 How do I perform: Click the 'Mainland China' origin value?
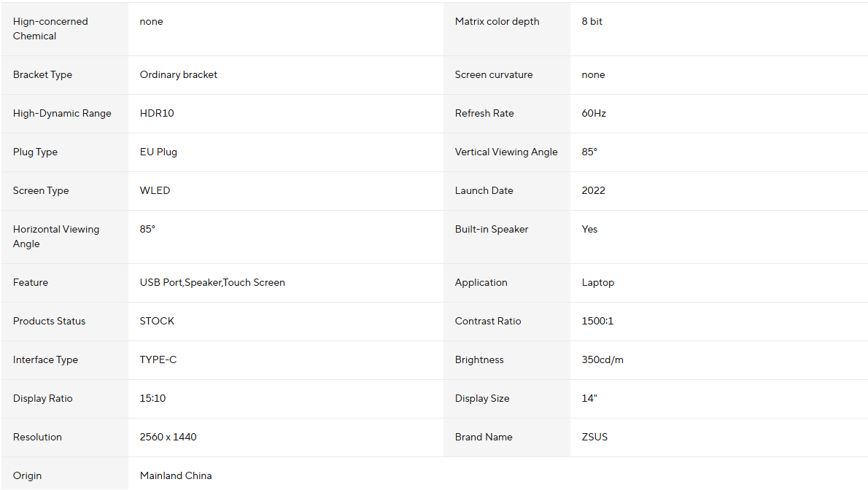(x=176, y=475)
